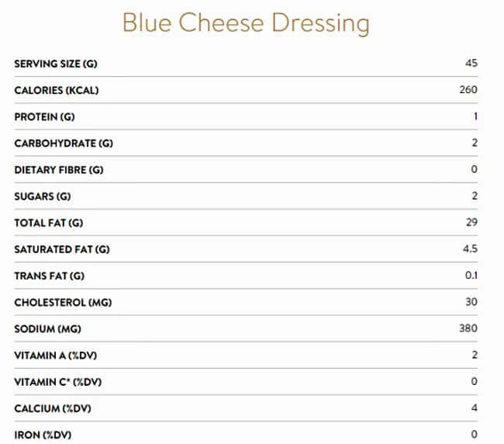Click the total fat value 29
This screenshot has width=504, height=444.
[x=471, y=223]
